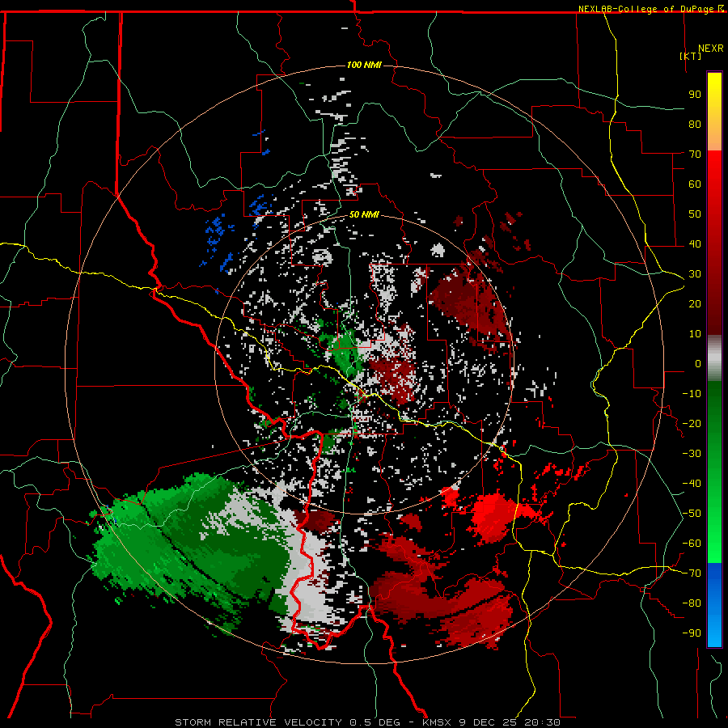
Task: Click the '50' velocity scale value
Action: 695,214
